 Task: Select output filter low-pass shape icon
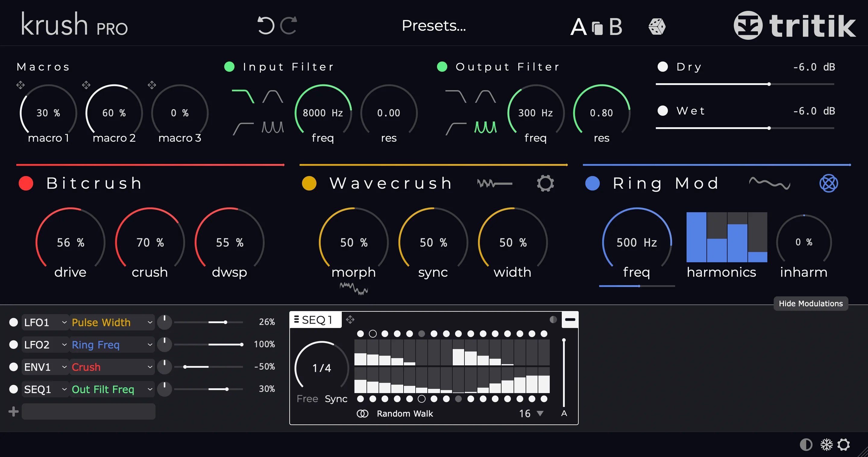[456, 96]
